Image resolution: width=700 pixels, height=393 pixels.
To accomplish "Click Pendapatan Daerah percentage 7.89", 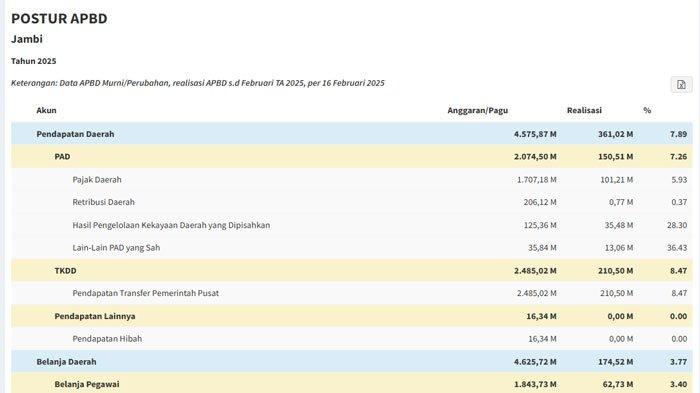I will pos(679,134).
